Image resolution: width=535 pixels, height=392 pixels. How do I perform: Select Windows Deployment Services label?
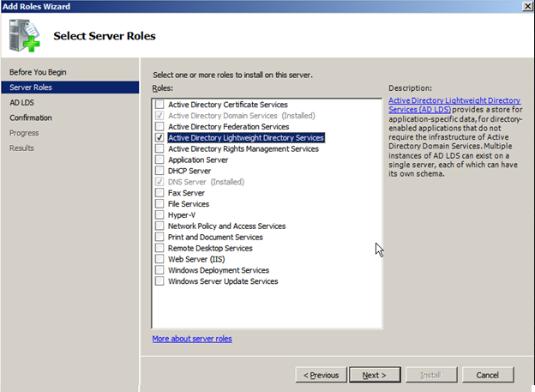pos(219,270)
